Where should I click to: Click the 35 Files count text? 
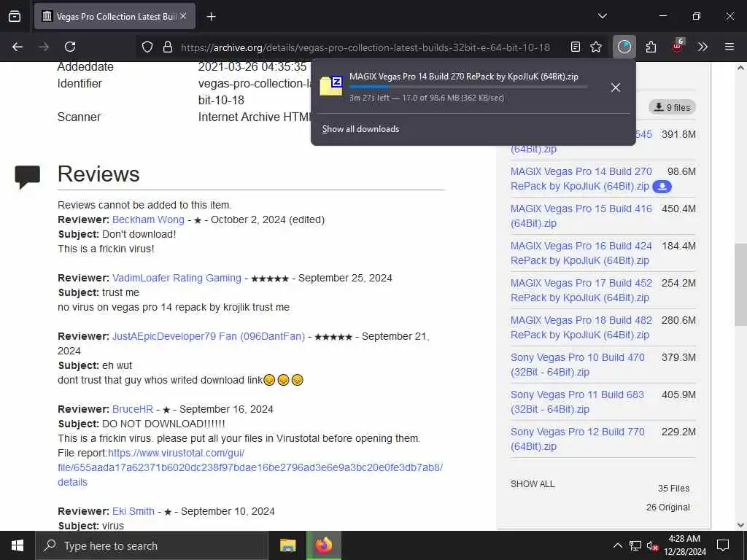pos(673,488)
